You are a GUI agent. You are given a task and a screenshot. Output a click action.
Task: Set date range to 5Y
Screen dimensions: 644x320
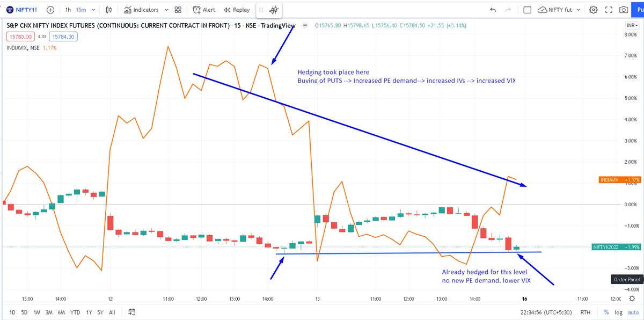click(100, 312)
